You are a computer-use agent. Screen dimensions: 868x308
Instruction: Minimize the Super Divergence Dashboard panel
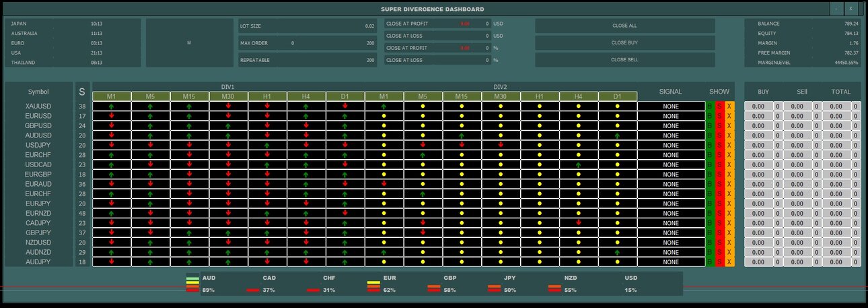836,9
